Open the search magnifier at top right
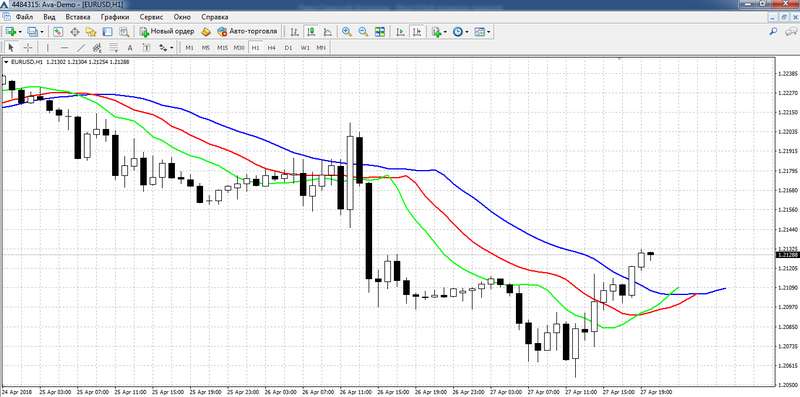This screenshot has width=800, height=397. coord(773,32)
